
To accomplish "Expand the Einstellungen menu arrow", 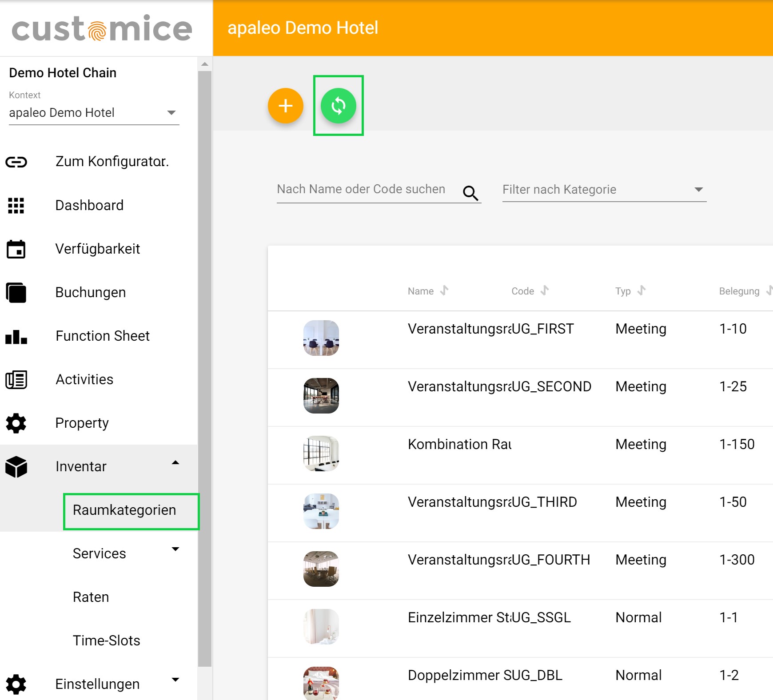I will 175,680.
